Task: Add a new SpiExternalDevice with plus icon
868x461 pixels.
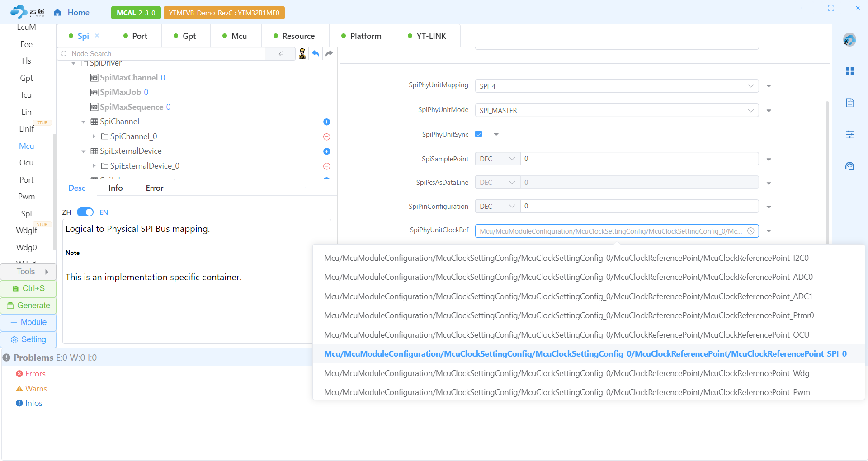Action: click(327, 151)
